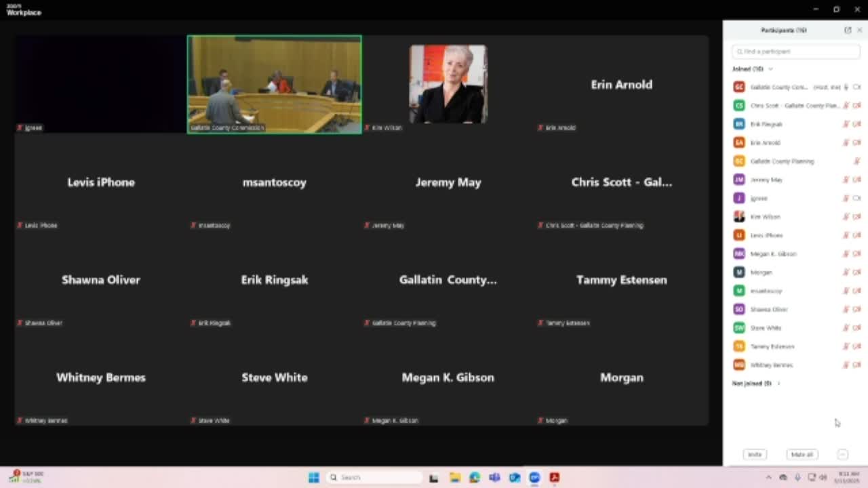
Task: Expand the Not joined section
Action: pyautogui.click(x=778, y=384)
